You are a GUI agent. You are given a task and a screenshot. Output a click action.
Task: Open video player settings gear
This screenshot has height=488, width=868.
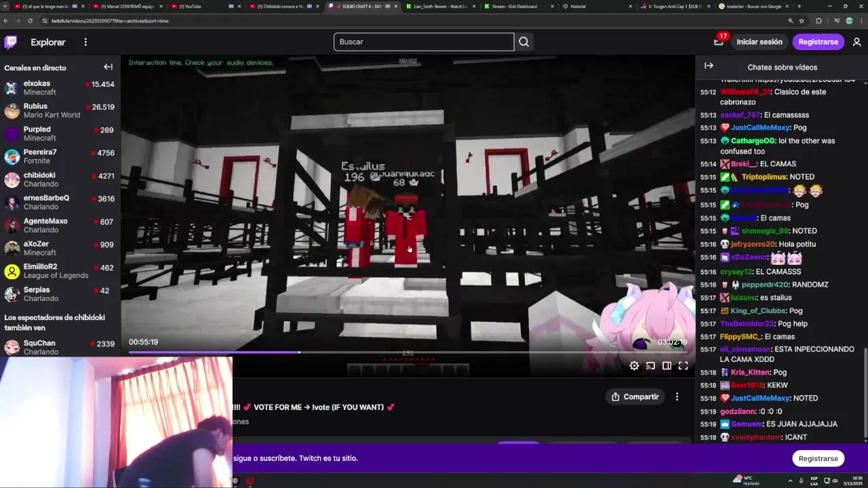pos(634,366)
